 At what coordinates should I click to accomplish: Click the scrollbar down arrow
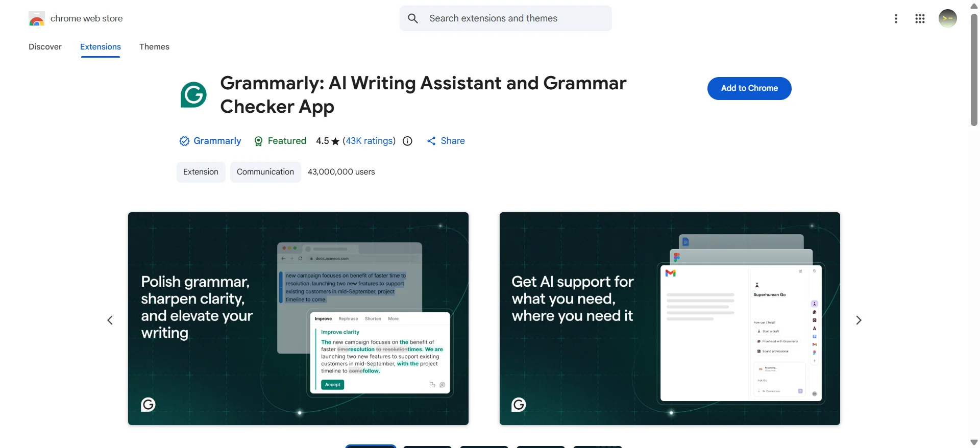coord(974,442)
